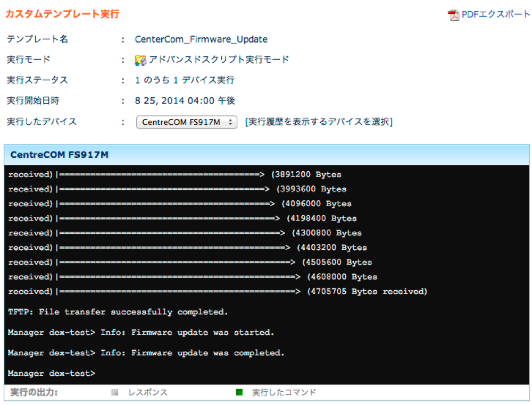This screenshot has width=532, height=405.
Task: Click the アドバンスドスクリプト実行モード text
Action: pyautogui.click(x=219, y=60)
